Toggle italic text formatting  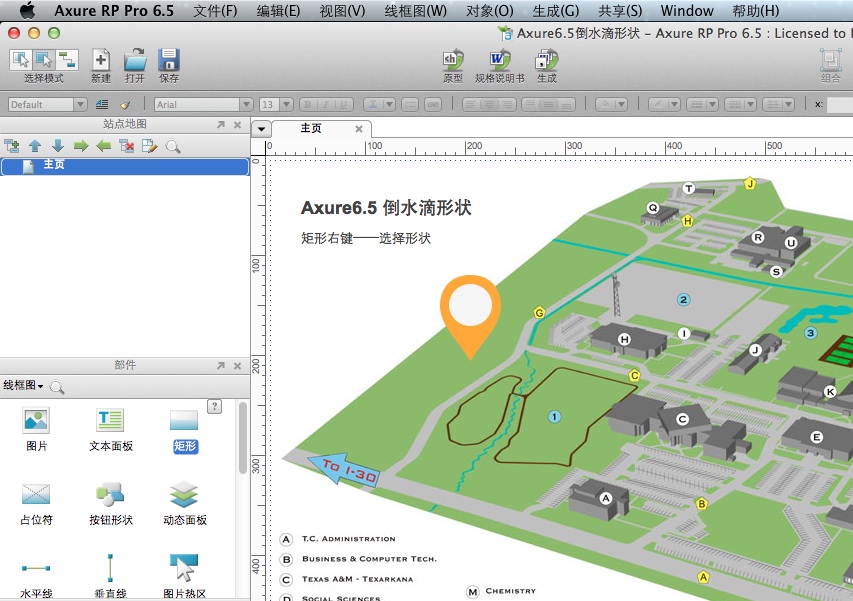pyautogui.click(x=326, y=104)
